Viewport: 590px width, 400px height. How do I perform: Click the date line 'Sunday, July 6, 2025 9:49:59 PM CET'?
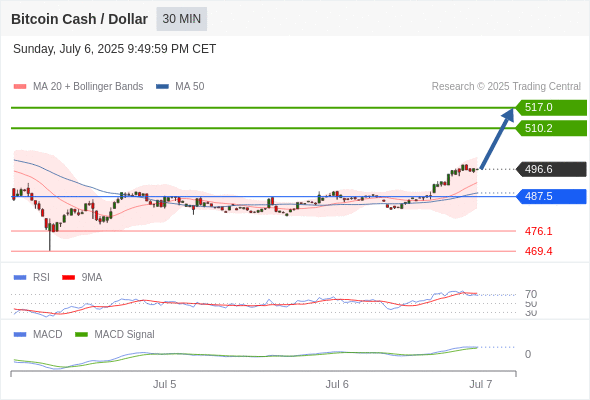(x=115, y=49)
